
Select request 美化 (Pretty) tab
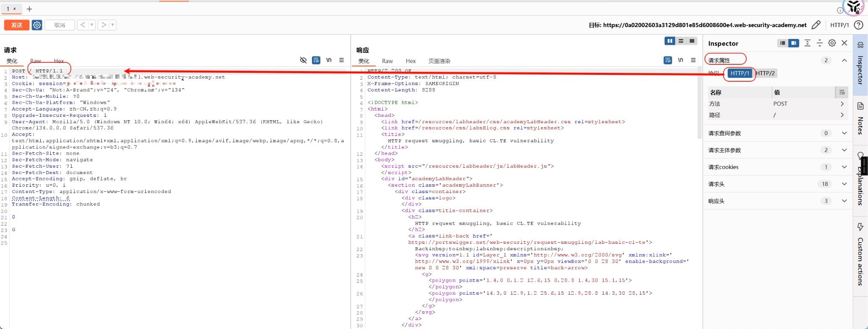tap(12, 61)
